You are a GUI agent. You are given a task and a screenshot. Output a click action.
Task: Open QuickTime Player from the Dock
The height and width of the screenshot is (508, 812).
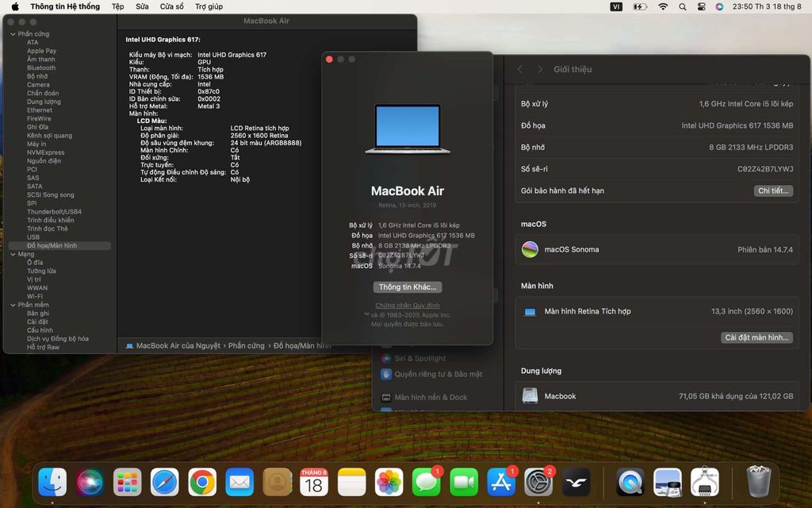[x=630, y=482]
